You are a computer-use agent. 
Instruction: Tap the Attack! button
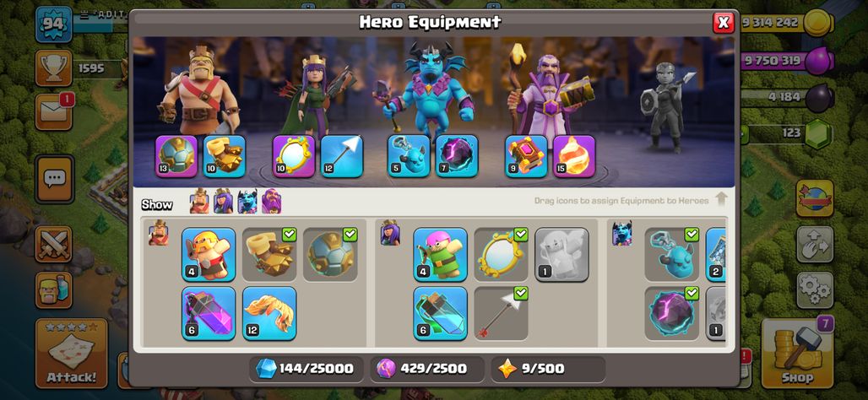coord(72,353)
